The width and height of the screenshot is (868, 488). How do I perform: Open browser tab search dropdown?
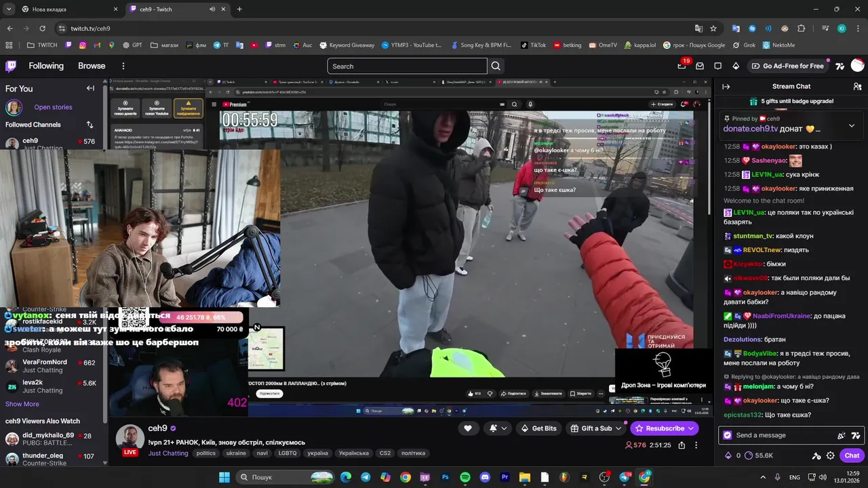click(8, 9)
